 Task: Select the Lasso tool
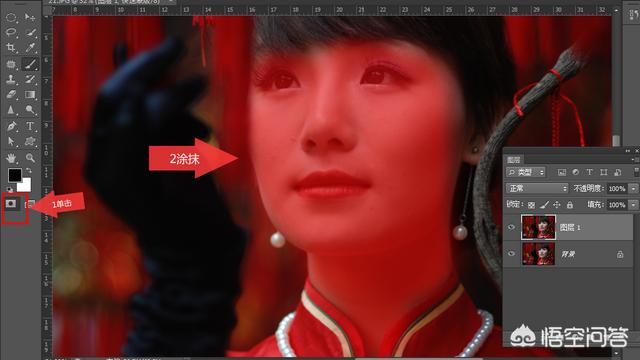pyautogui.click(x=11, y=33)
